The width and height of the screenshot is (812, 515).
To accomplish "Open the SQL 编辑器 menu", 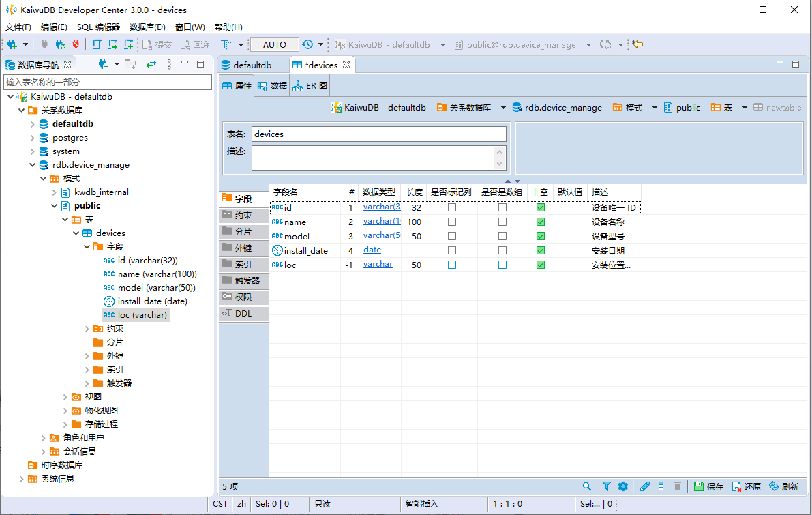I will pyautogui.click(x=98, y=27).
